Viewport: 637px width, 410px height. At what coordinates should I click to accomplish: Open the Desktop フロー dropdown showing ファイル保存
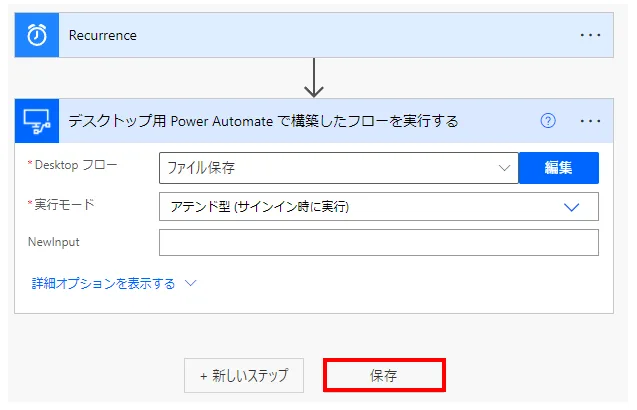pyautogui.click(x=330, y=168)
